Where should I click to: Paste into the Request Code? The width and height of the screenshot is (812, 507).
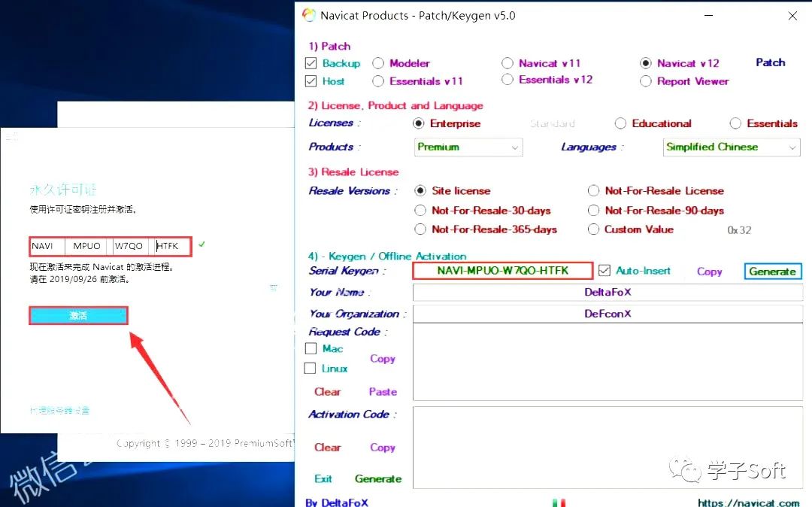383,391
